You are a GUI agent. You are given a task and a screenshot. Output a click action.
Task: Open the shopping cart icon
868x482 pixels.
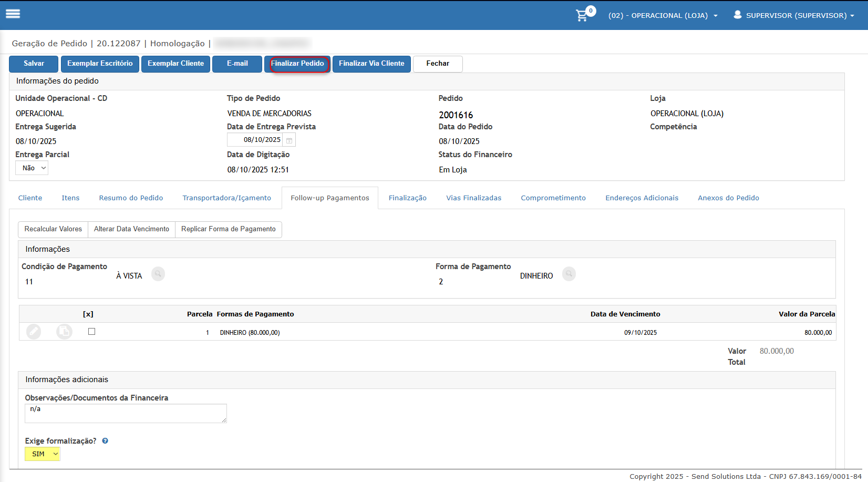582,15
